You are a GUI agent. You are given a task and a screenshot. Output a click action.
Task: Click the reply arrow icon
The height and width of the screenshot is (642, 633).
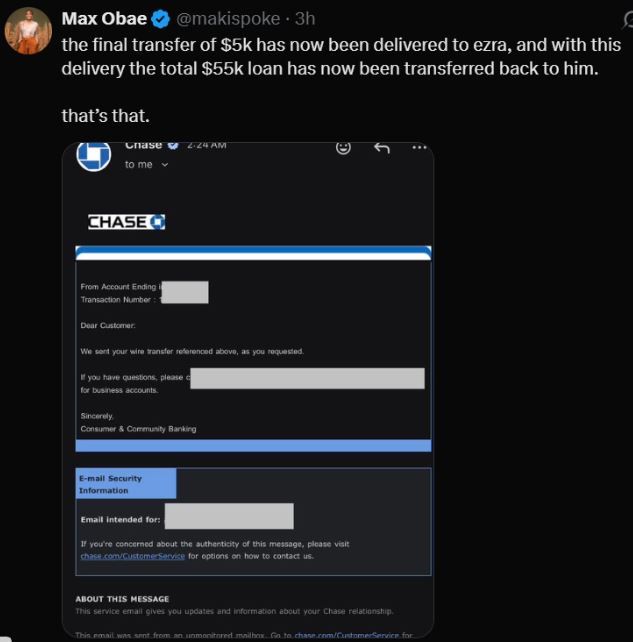[381, 147]
